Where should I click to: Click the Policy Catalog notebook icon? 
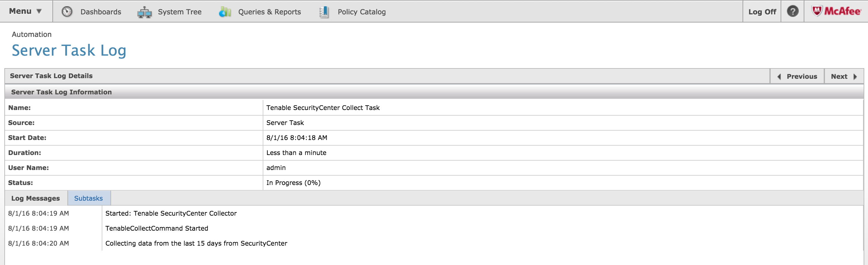pyautogui.click(x=324, y=12)
